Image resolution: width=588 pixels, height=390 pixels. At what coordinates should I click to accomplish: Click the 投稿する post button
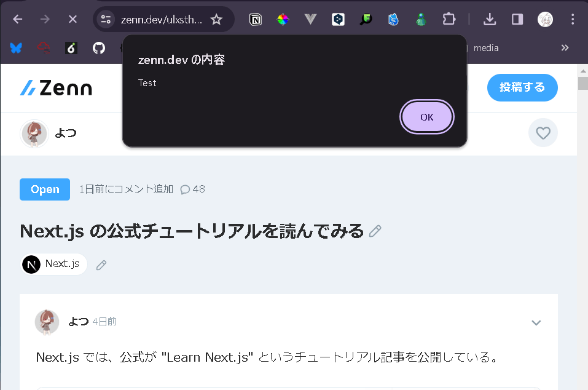(522, 87)
